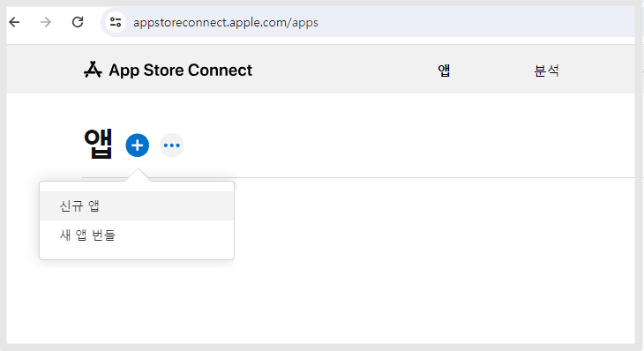Click the appstoreconnect.apple.com/apps URL text
This screenshot has height=351, width=644.
226,22
